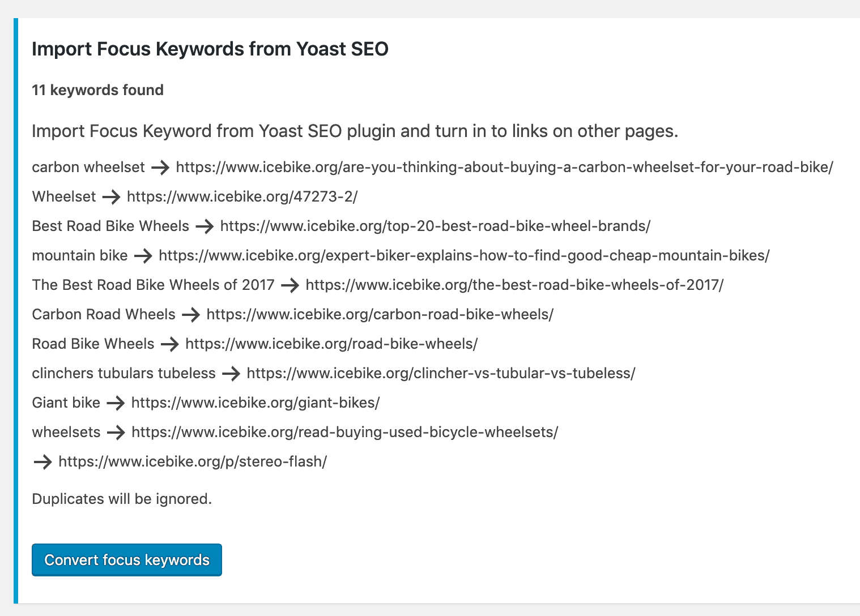Click the carbon-road-bike-wheels URL

(x=380, y=314)
